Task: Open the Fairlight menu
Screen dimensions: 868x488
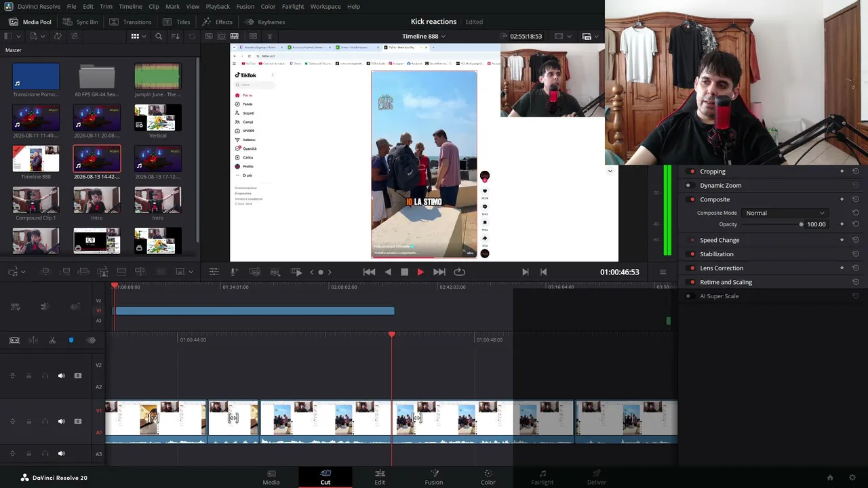Action: [293, 6]
